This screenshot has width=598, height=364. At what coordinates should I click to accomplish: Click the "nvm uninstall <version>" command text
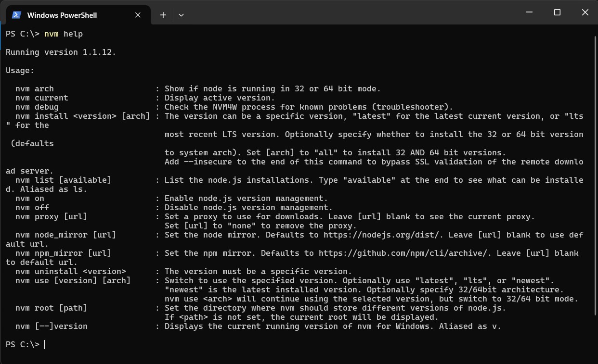click(70, 272)
